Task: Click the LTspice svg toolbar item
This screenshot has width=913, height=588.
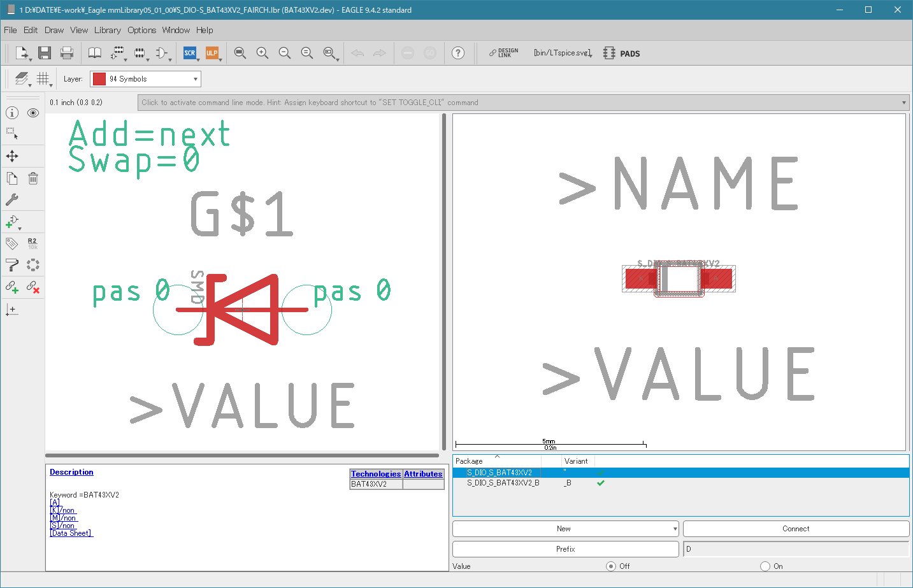Action: [563, 53]
